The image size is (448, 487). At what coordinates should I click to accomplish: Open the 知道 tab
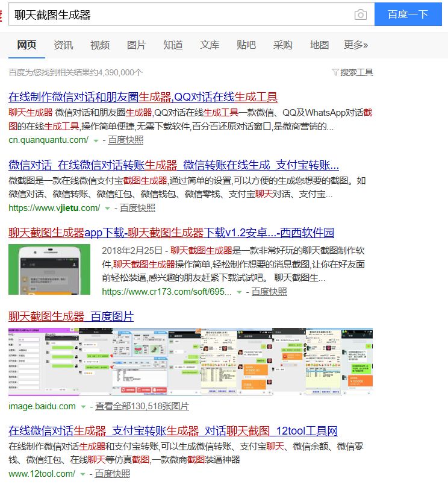point(173,45)
